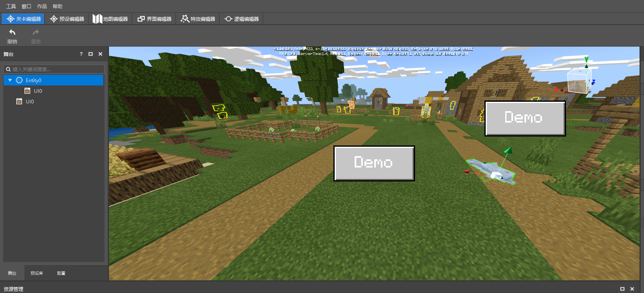
Task: Switch to the 关卡编辑器 tab
Action: tap(23, 19)
